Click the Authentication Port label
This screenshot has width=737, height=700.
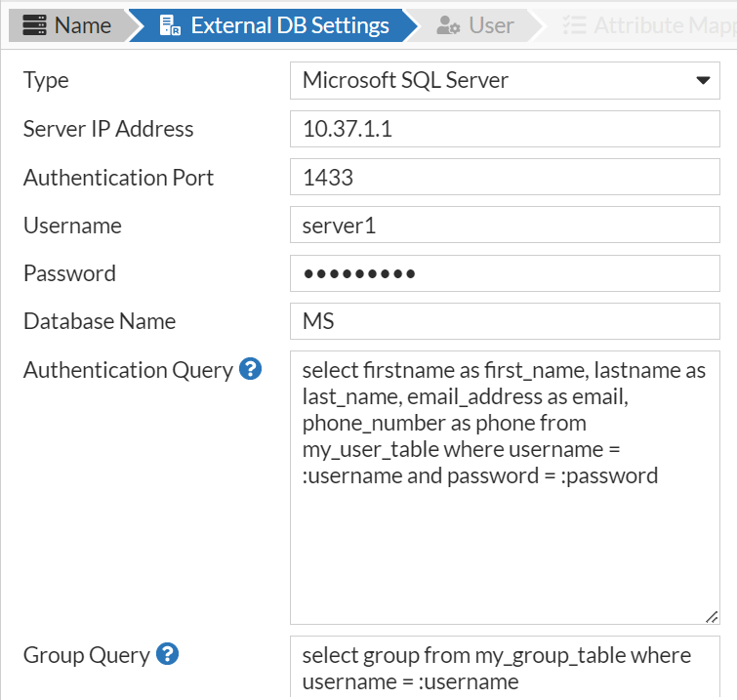click(x=118, y=178)
